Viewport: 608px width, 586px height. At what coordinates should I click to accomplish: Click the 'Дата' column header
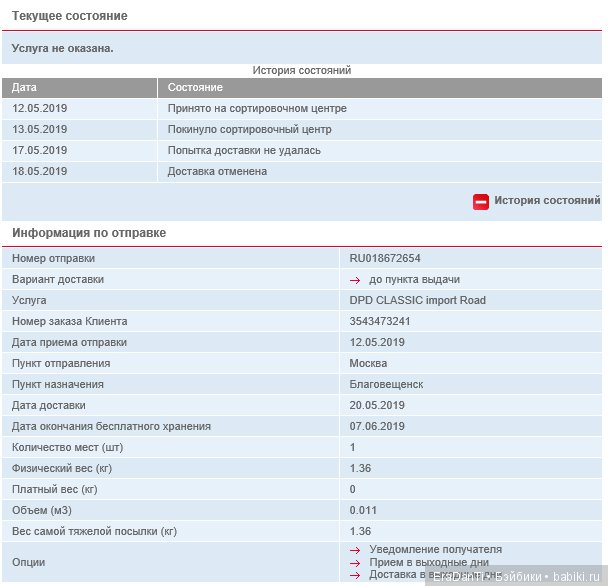(x=25, y=88)
